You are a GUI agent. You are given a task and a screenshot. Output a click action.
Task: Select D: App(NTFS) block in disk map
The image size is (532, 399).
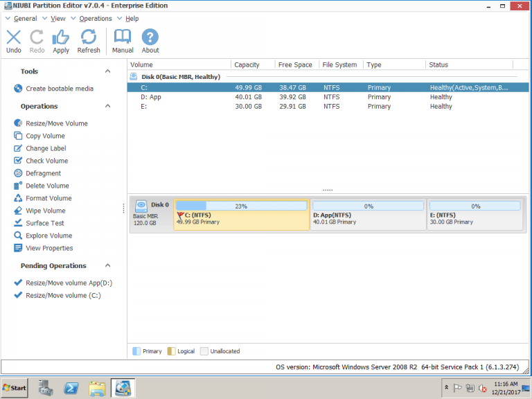[x=368, y=215]
